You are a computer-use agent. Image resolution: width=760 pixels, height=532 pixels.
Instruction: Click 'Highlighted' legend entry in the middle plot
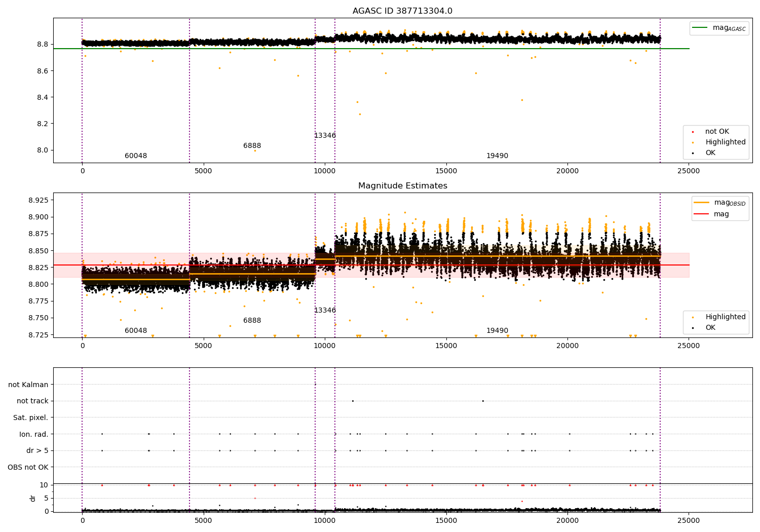point(725,317)
